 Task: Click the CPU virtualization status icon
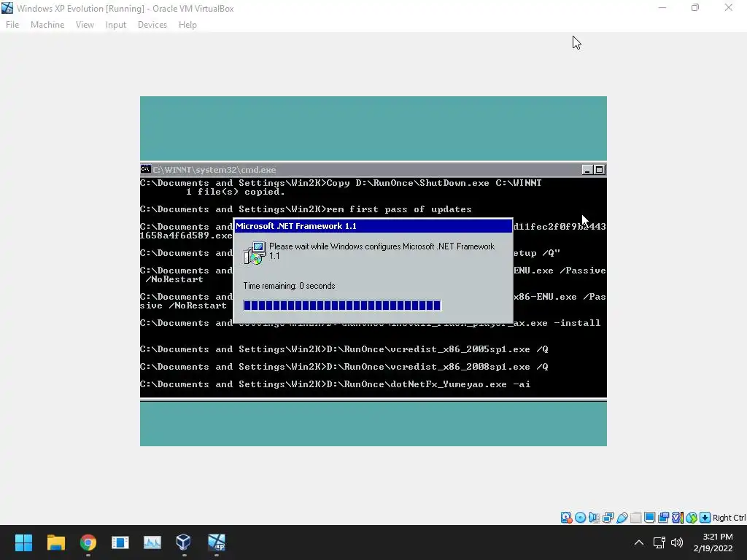pyautogui.click(x=678, y=518)
